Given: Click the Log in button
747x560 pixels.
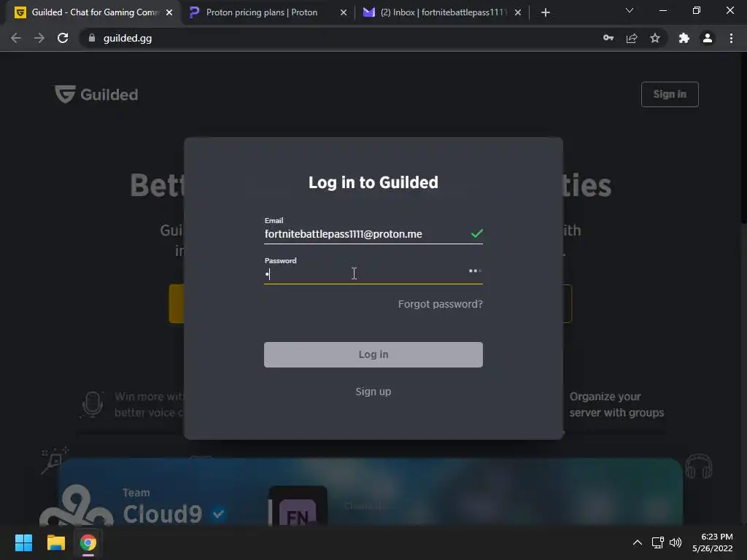Looking at the screenshot, I should (373, 355).
